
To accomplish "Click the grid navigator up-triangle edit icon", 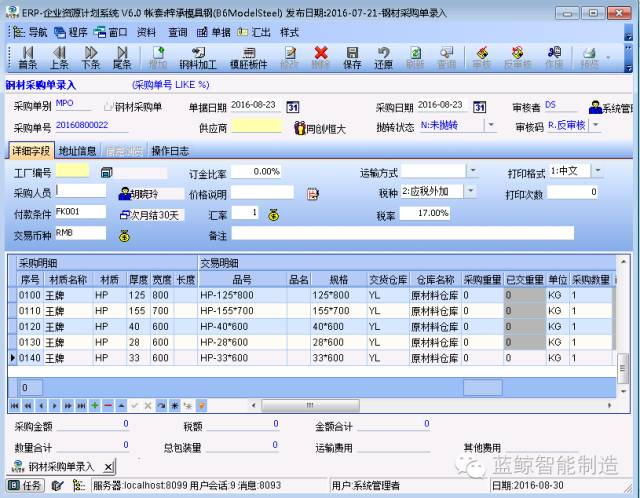I will pyautogui.click(x=121, y=406).
